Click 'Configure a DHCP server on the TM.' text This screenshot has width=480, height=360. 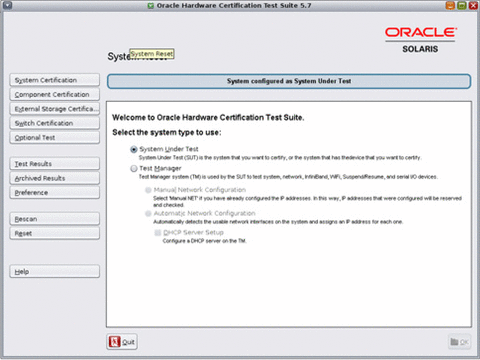[x=205, y=241]
